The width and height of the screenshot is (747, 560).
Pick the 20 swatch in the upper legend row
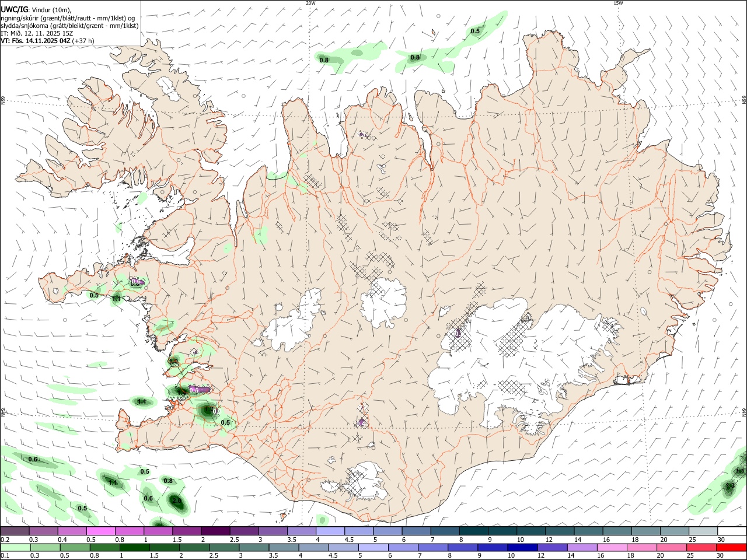675,531
